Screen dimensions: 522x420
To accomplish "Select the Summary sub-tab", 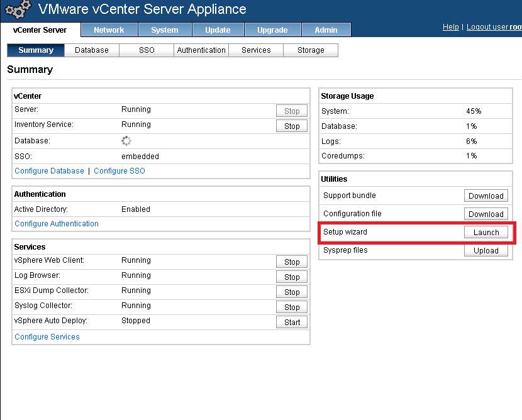I will [x=36, y=50].
